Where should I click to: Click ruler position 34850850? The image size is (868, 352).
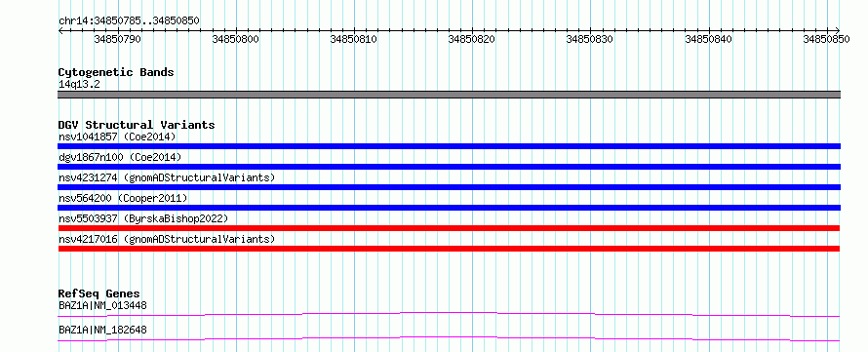(826, 39)
